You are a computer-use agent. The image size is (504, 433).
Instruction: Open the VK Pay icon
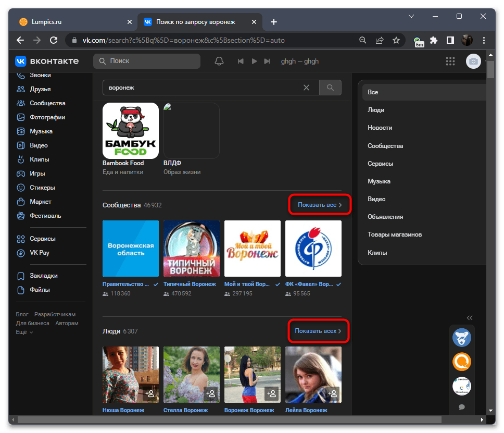(21, 253)
